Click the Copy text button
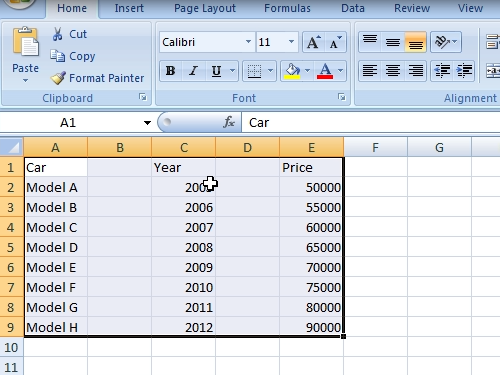Screen dimensions: 500x375 (x=82, y=56)
